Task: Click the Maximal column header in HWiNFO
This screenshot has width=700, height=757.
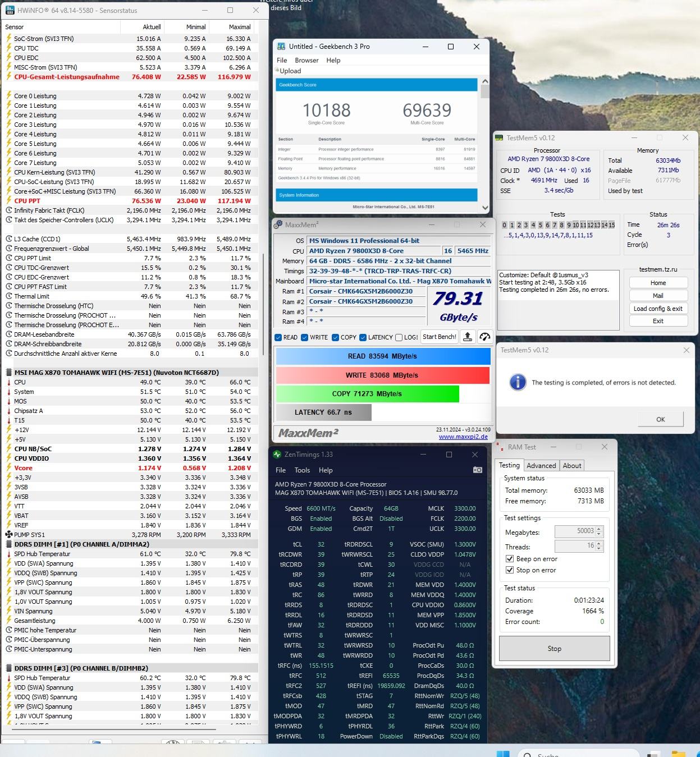Action: pos(240,27)
